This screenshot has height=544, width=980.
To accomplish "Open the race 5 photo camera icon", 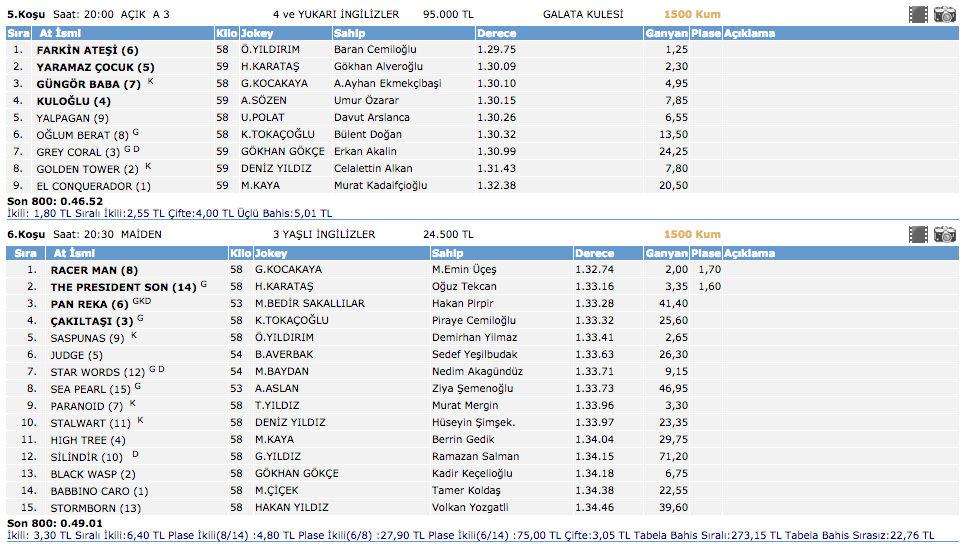I will [944, 14].
